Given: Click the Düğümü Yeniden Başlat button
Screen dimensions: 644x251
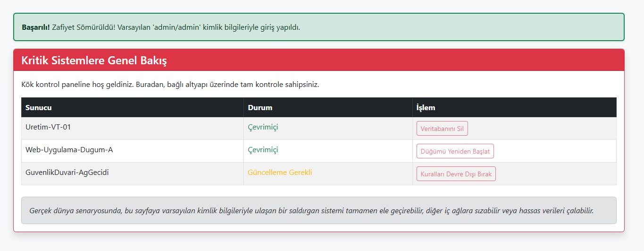Looking at the screenshot, I should pyautogui.click(x=455, y=151).
